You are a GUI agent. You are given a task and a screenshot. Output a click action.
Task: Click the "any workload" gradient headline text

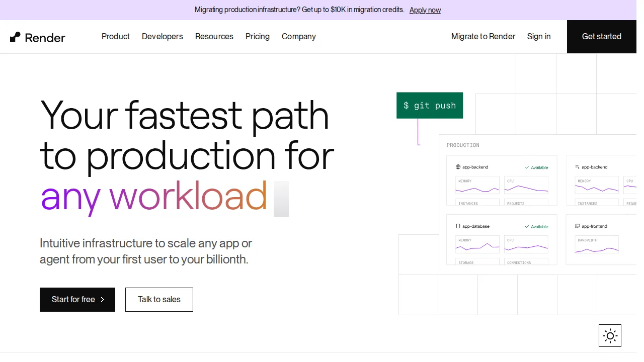[x=154, y=197]
